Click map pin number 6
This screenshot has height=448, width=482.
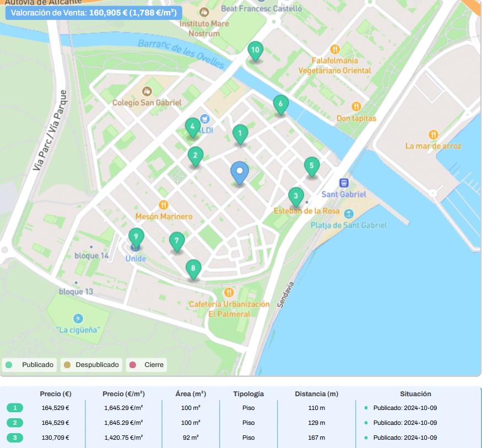pyautogui.click(x=281, y=104)
